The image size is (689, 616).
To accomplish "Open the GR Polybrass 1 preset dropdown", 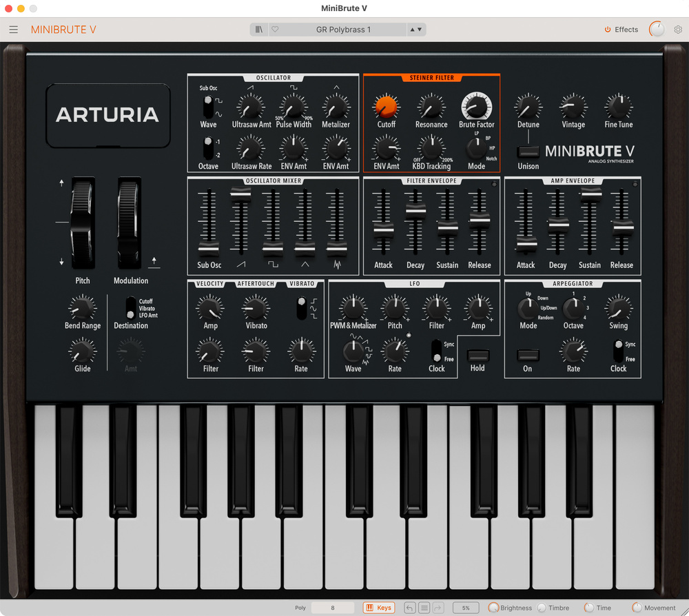I will tap(343, 30).
